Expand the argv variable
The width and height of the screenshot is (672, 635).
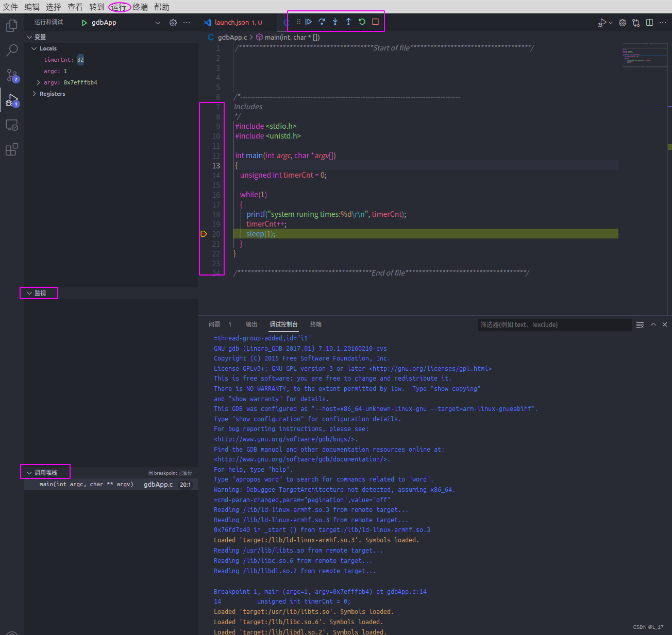coord(39,82)
